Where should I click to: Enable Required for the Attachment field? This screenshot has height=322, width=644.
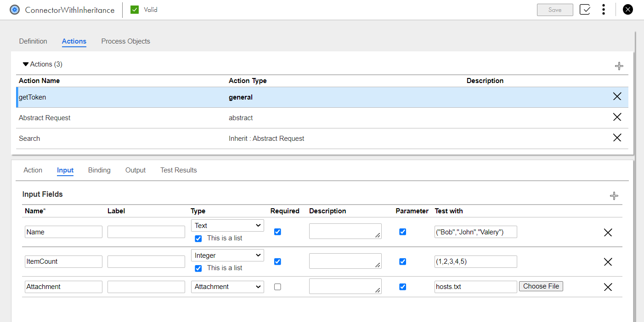pyautogui.click(x=277, y=287)
